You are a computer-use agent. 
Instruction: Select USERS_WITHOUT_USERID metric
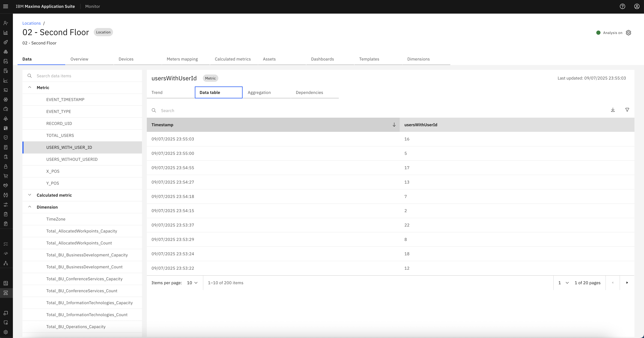click(x=82, y=159)
